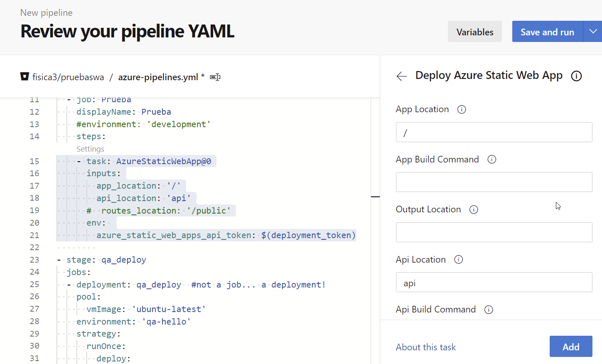Click the rename file icon next to azure-pipelines.yml
The height and width of the screenshot is (364, 602).
point(215,77)
